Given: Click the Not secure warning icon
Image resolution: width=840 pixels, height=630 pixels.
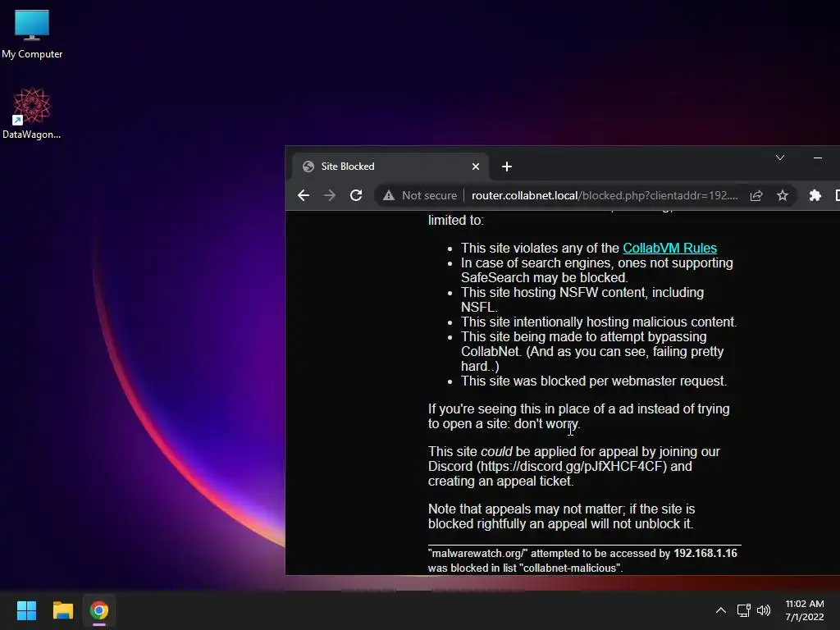Looking at the screenshot, I should pos(389,195).
